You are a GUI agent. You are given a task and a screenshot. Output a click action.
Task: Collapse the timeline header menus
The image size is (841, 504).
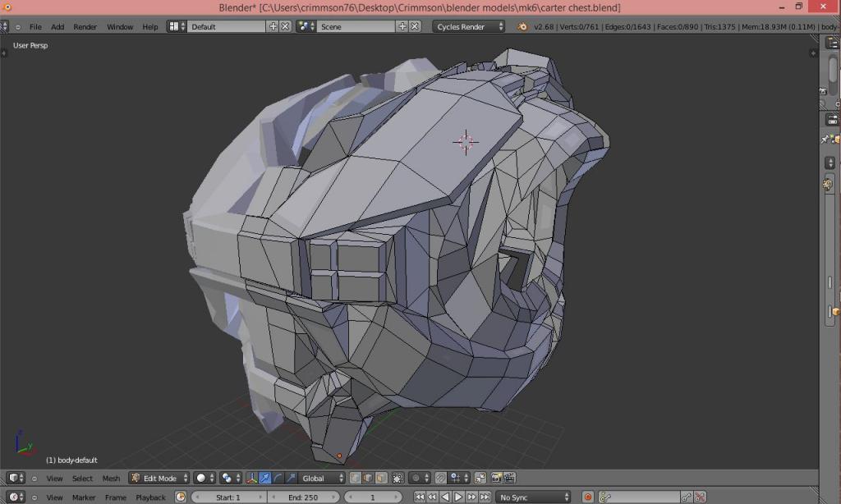34,497
